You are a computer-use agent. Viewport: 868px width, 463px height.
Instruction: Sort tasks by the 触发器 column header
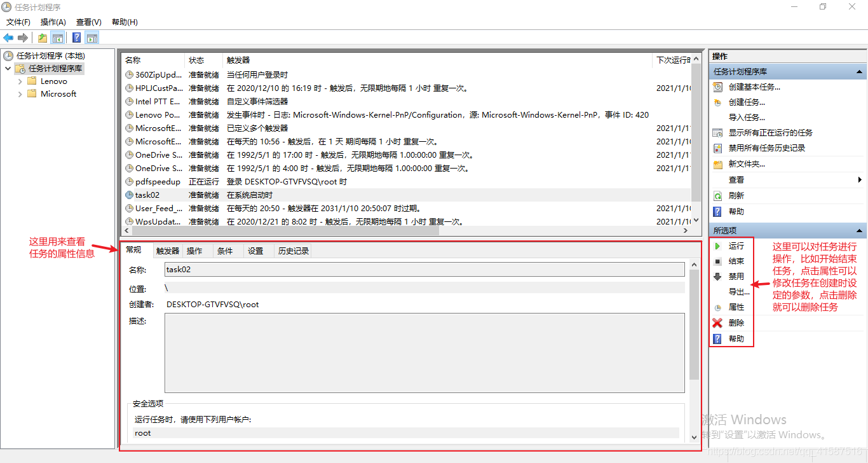pyautogui.click(x=438, y=60)
